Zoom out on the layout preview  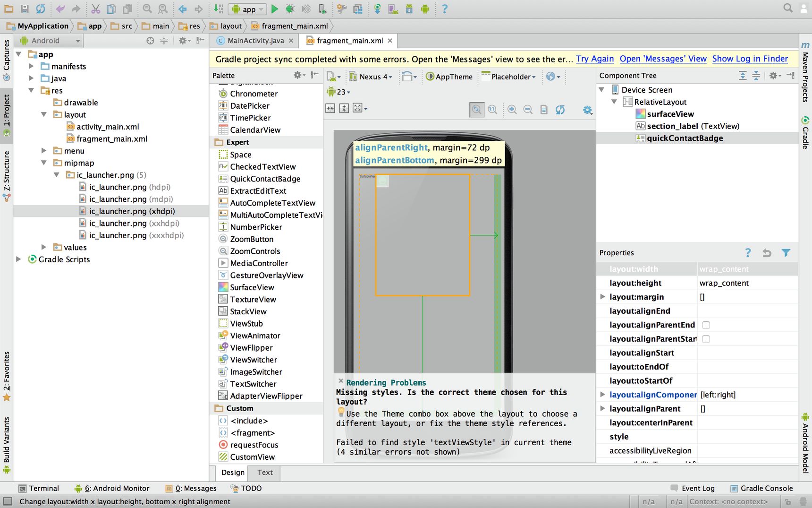(x=528, y=110)
